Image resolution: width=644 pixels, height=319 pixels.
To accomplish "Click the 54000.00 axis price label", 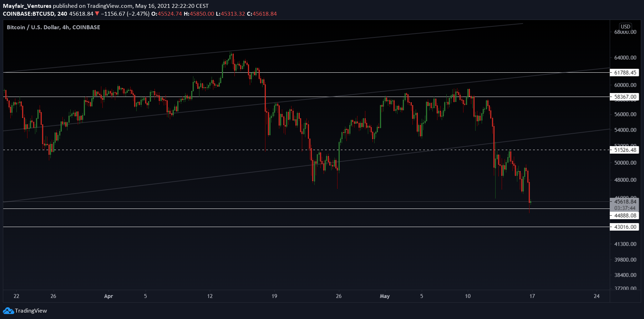I will pos(625,130).
